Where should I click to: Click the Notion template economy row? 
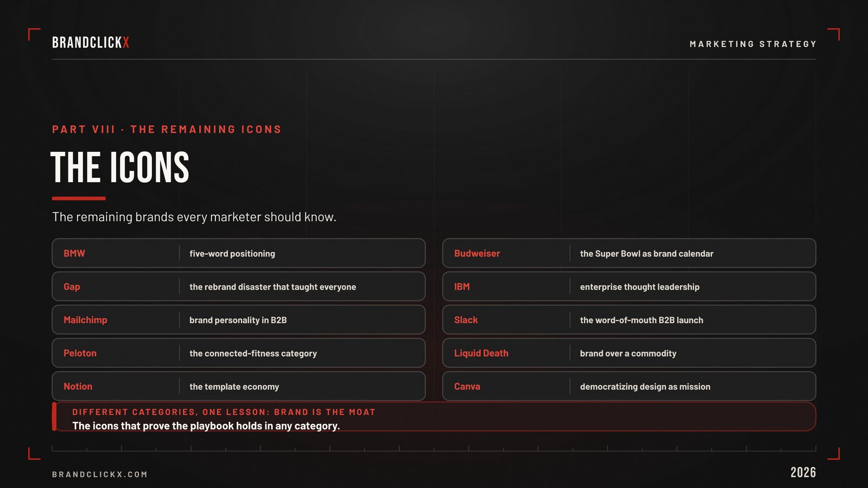pos(239,386)
